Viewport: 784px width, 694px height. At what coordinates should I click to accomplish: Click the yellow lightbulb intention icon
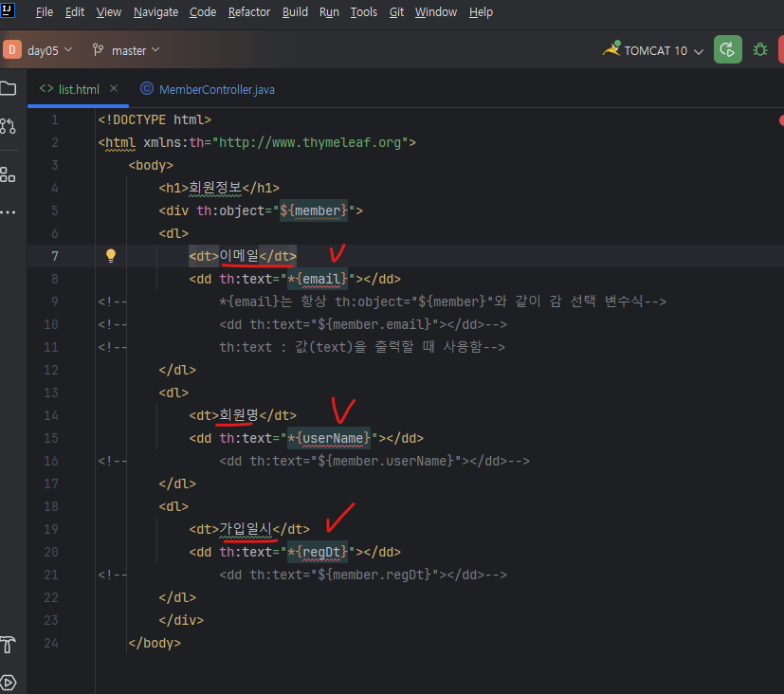point(111,256)
